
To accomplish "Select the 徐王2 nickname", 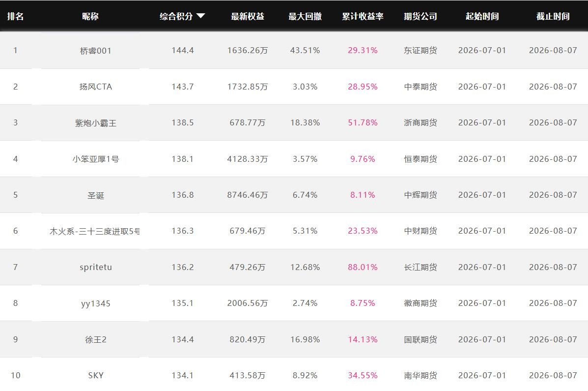I will coord(96,339).
